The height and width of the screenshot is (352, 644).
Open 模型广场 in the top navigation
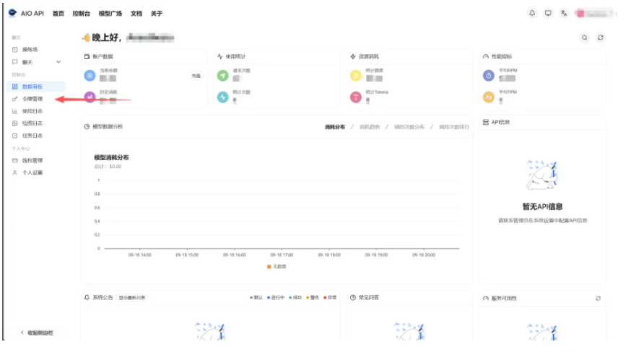110,14
